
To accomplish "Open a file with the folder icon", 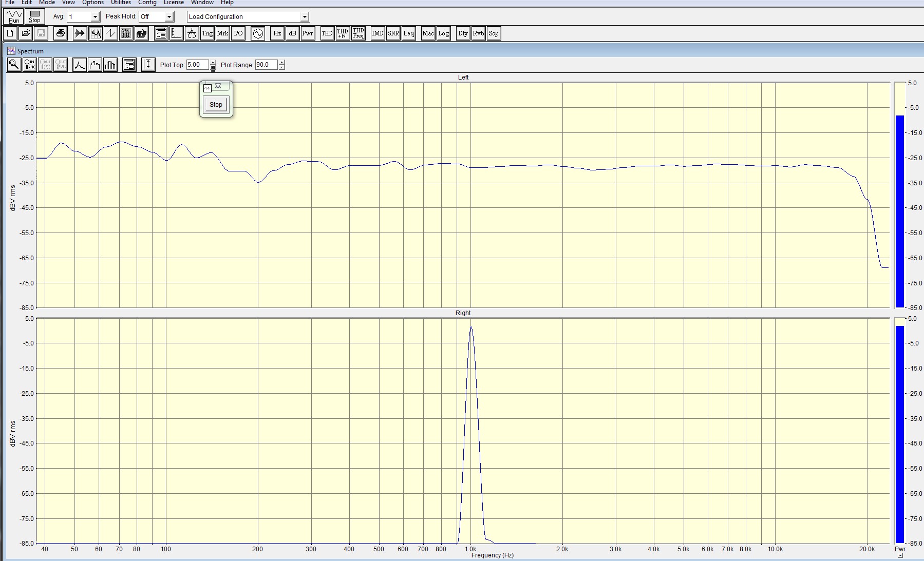I will pos(26,33).
